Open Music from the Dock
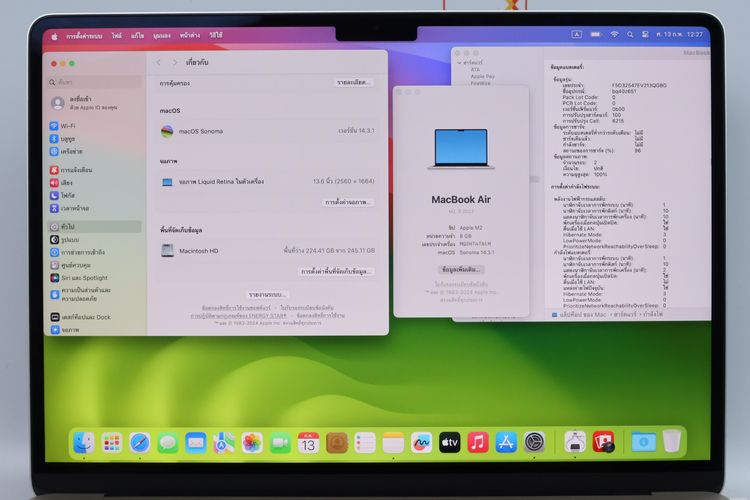 [x=478, y=443]
